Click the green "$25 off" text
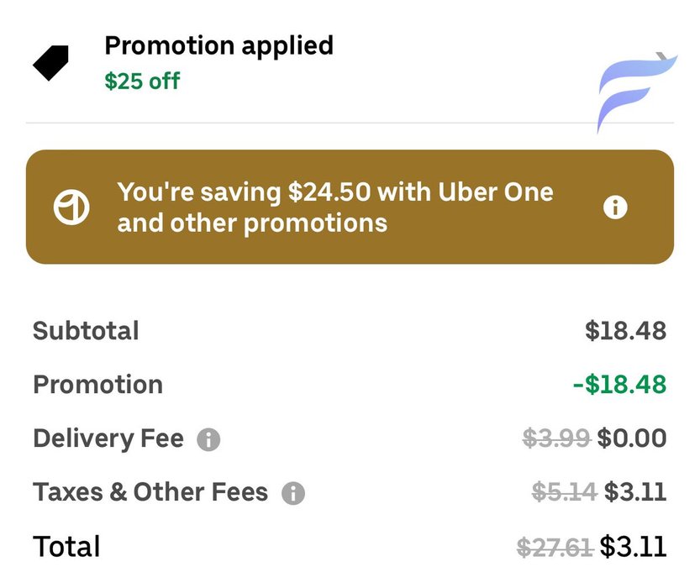 click(x=142, y=81)
